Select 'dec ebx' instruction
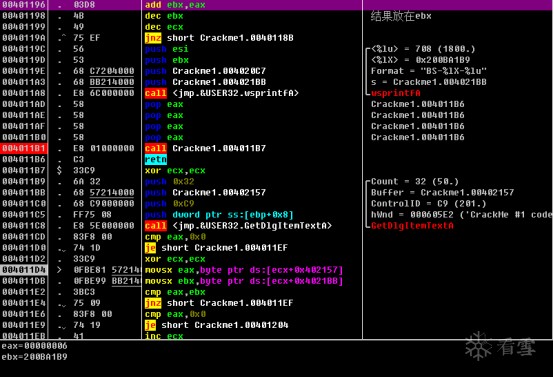This screenshot has width=554, height=377. click(x=164, y=16)
